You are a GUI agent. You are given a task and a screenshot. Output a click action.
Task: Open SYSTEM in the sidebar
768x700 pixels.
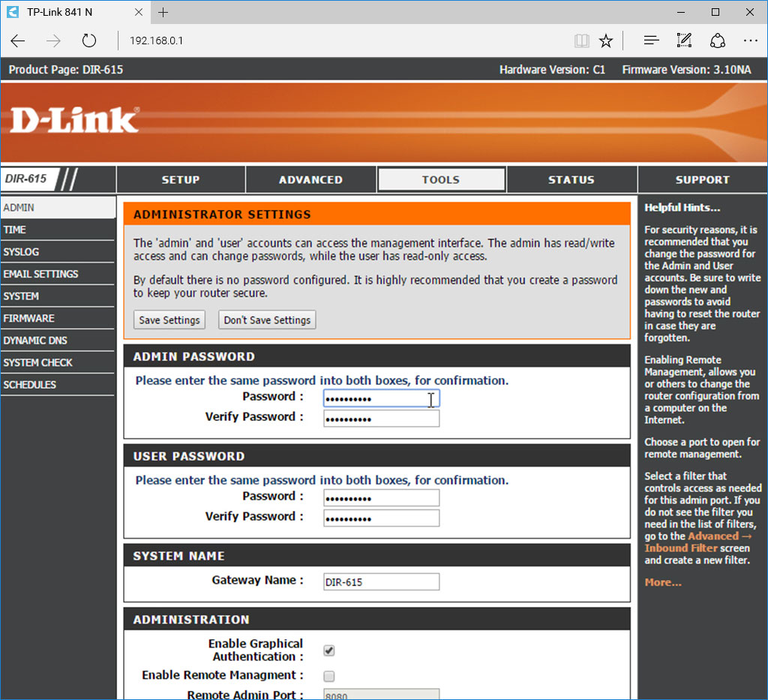58,296
